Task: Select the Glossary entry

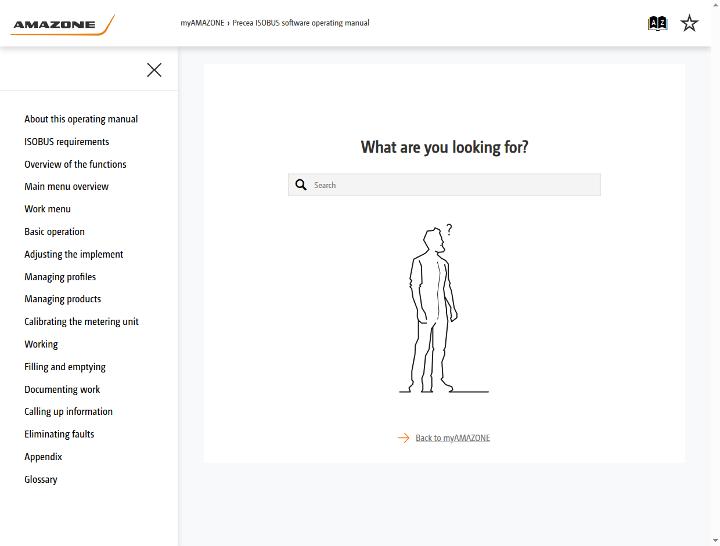Action: point(41,479)
